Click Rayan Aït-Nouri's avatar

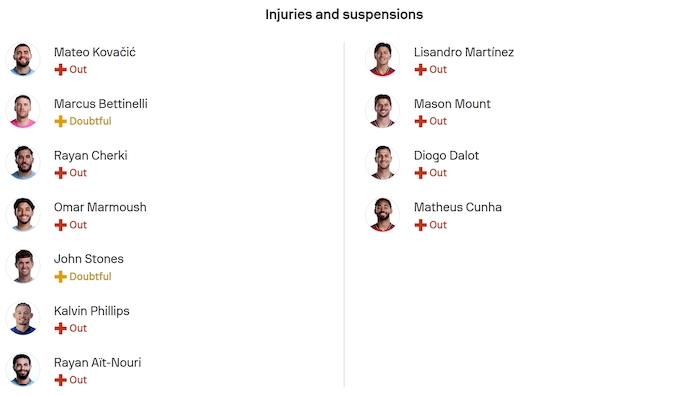click(23, 370)
